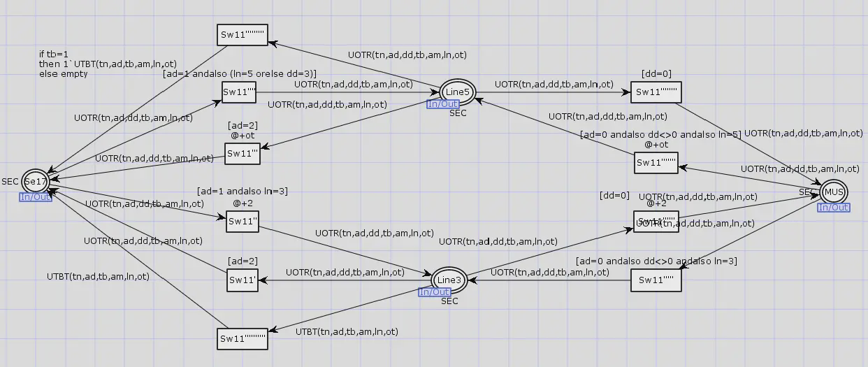Click guard '[ad=0 andalso dd<>0 andalso ln=5]'
Image resolution: width=868 pixels, height=367 pixels.
[x=660, y=134]
